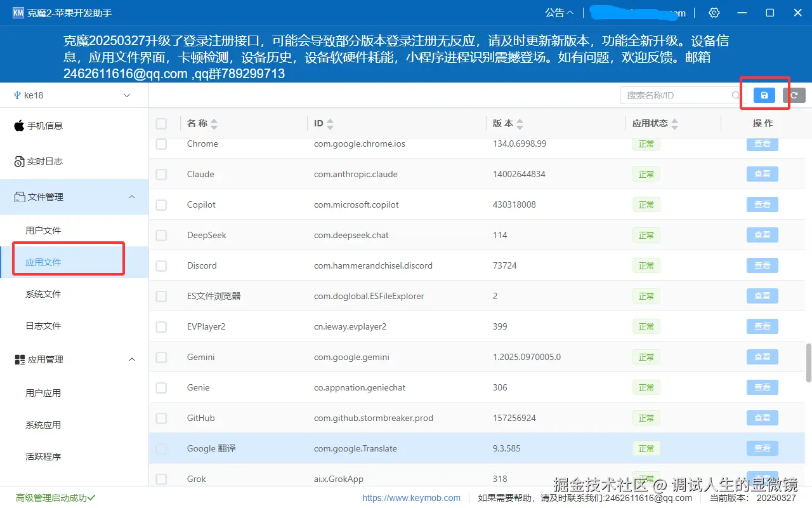
Task: Open settings via the gear icon
Action: 714,13
